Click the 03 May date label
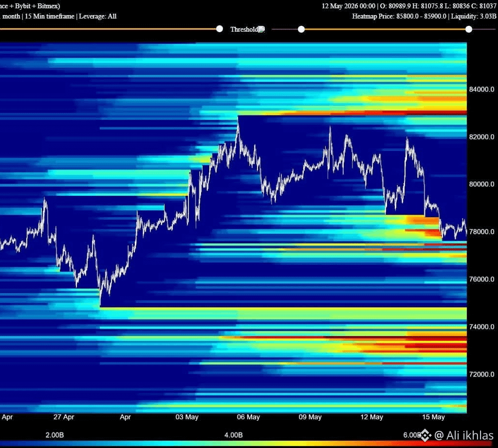The height and width of the screenshot is (448, 498). (187, 417)
